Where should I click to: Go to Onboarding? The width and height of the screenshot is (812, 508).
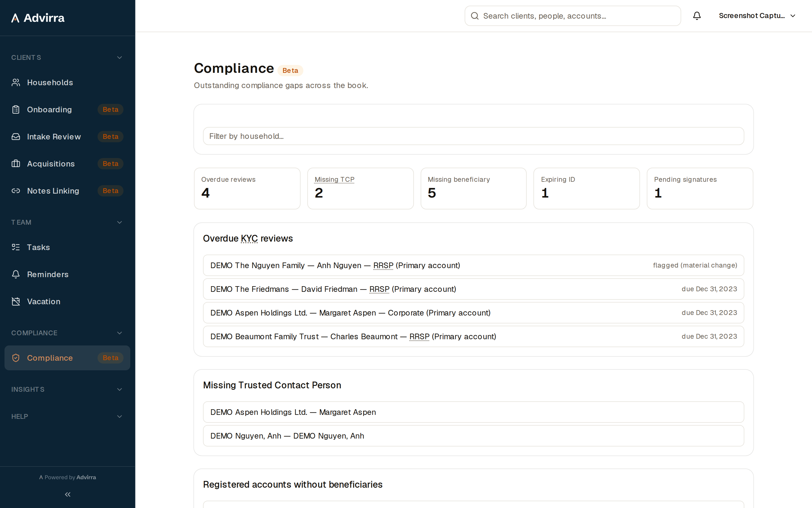click(x=67, y=110)
